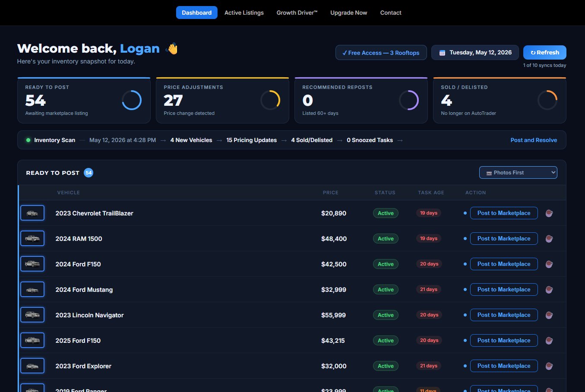Click the coffee cup icon for 2023 Lincoln Navigator
The image size is (585, 392).
pos(549,315)
